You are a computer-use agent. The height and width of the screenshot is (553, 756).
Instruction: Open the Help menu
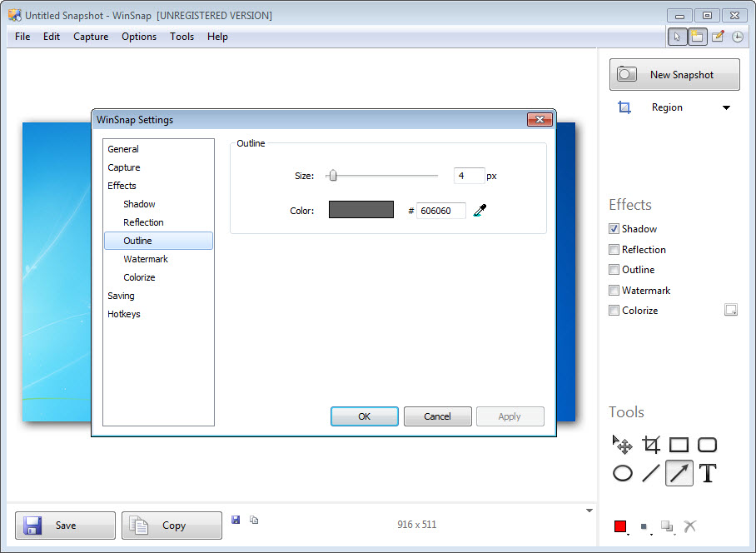[x=217, y=37]
